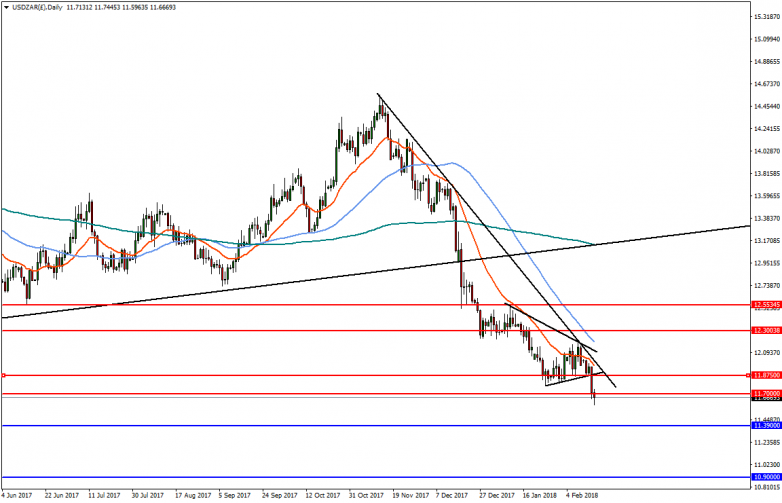Click the left square handle of the 11.87500 line
The width and height of the screenshot is (782, 503).
(4, 375)
